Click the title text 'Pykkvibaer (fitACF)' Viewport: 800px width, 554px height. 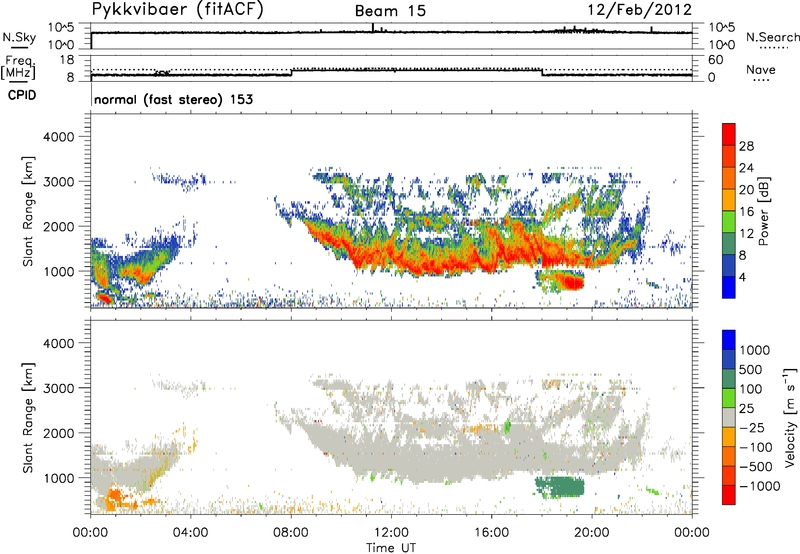pyautogui.click(x=177, y=10)
